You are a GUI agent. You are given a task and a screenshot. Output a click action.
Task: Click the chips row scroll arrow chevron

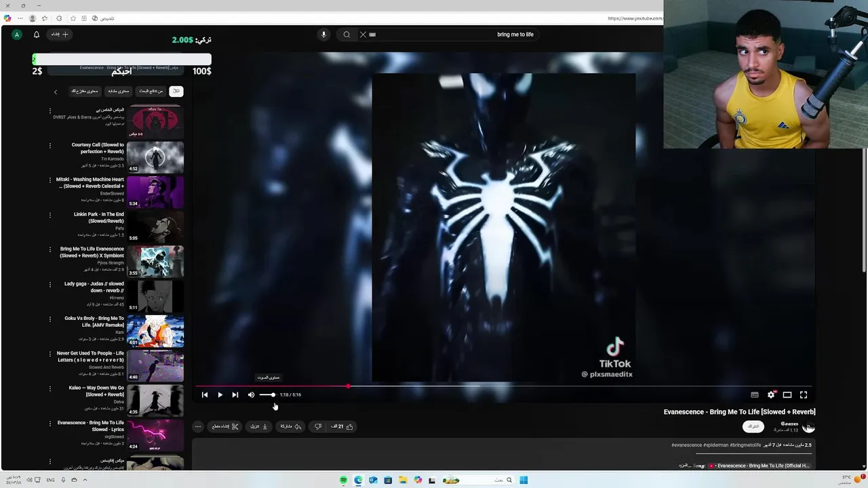pyautogui.click(x=56, y=91)
